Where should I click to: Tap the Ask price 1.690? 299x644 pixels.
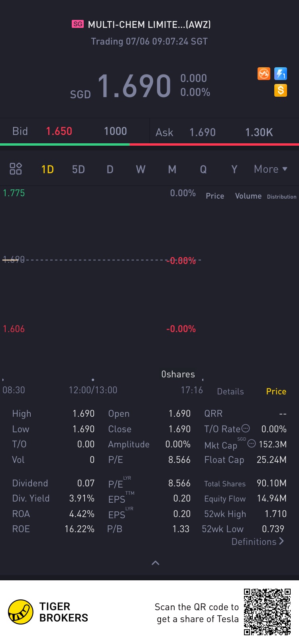pyautogui.click(x=203, y=133)
